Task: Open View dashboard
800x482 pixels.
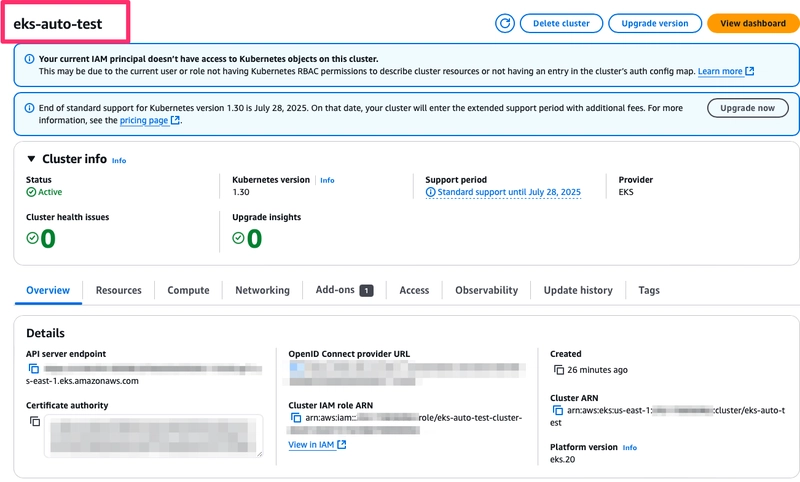Action: [752, 23]
